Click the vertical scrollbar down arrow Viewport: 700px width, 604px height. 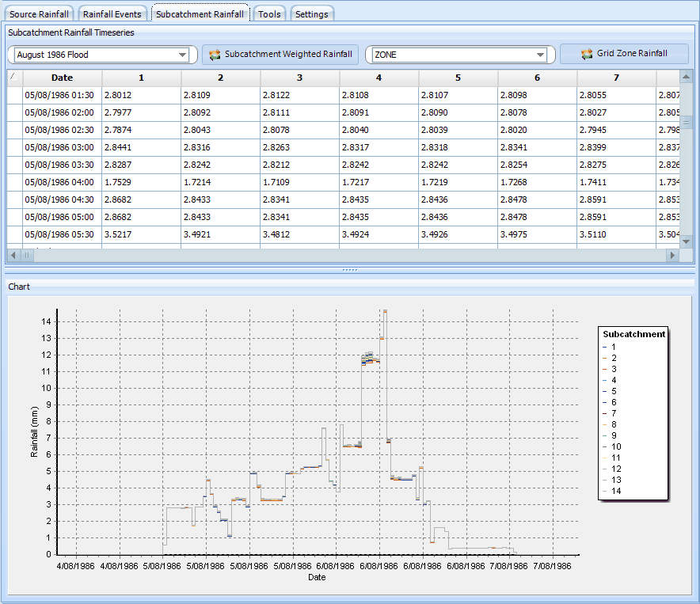(x=687, y=241)
